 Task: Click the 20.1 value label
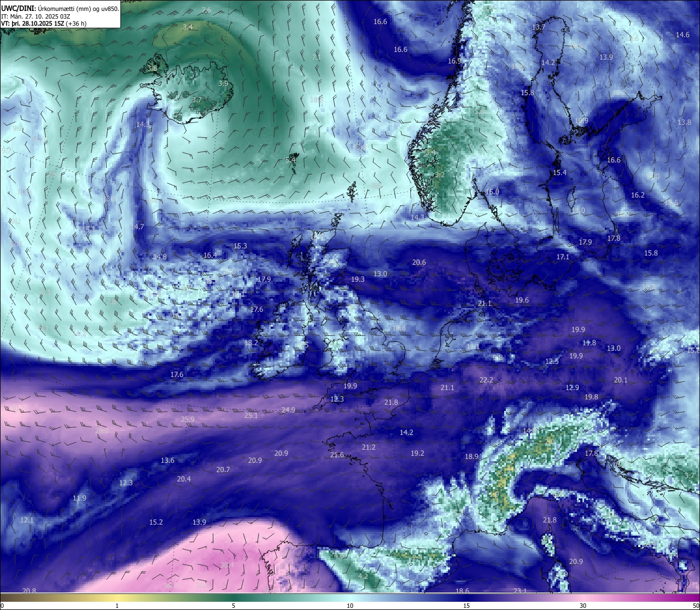pyautogui.click(x=621, y=380)
